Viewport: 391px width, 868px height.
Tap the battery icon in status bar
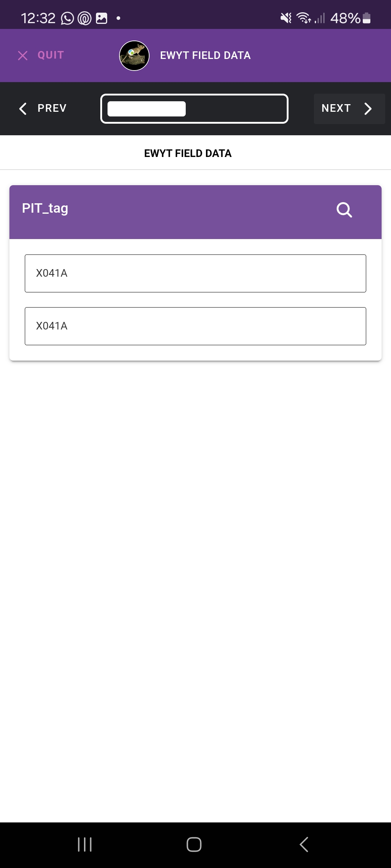pyautogui.click(x=366, y=18)
